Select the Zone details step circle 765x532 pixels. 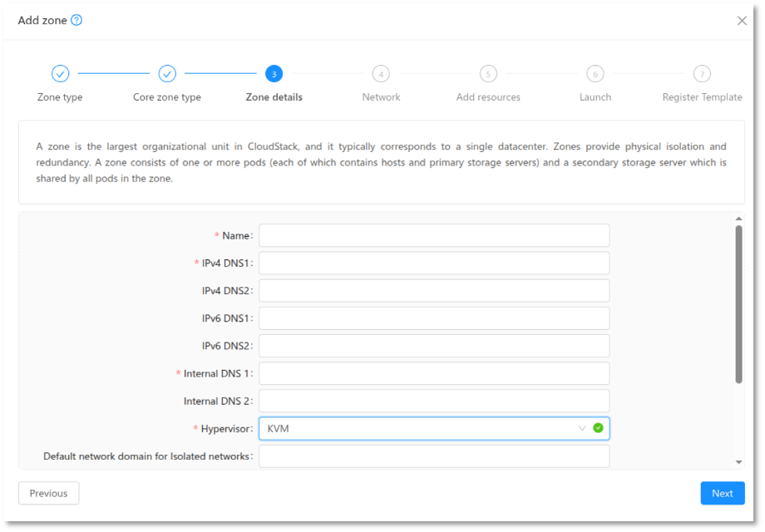click(x=274, y=73)
